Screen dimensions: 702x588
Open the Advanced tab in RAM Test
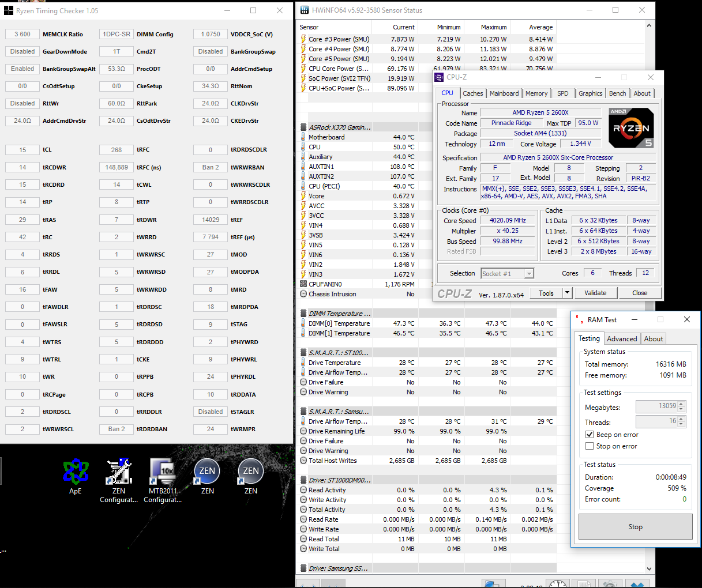(622, 339)
